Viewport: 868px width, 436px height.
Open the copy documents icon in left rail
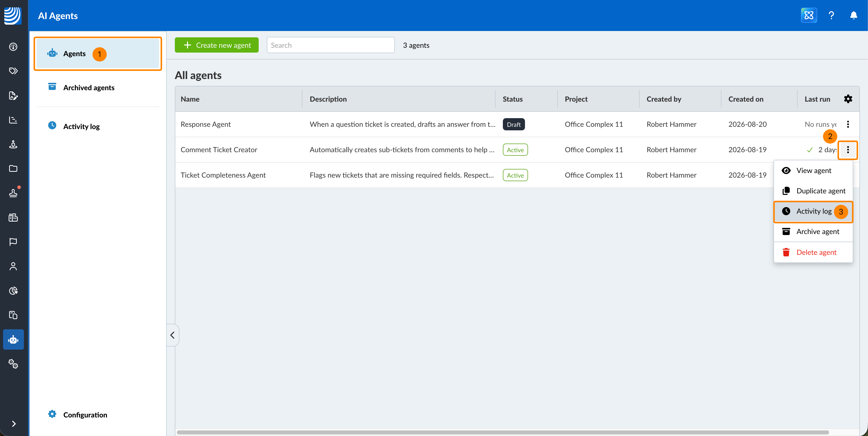click(13, 315)
